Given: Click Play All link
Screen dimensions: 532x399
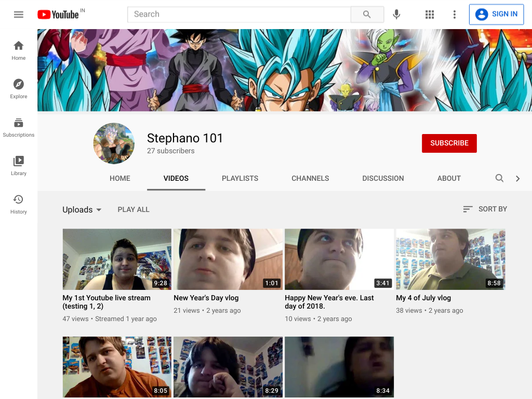Looking at the screenshot, I should (134, 210).
